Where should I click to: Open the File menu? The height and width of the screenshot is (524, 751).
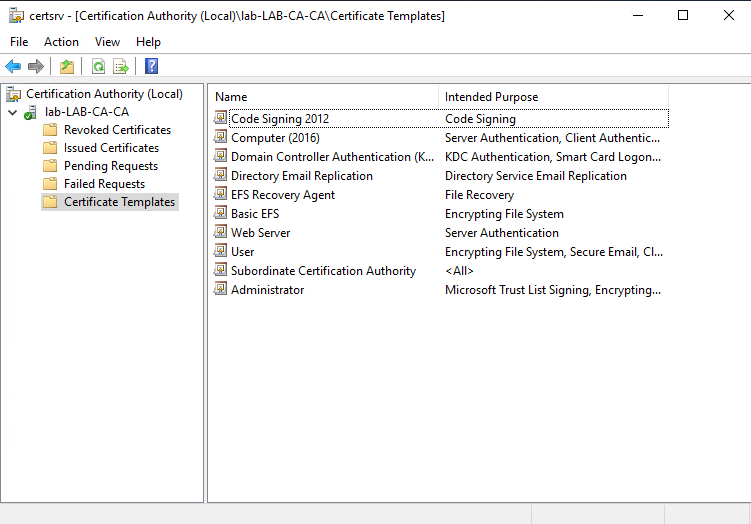click(x=19, y=42)
